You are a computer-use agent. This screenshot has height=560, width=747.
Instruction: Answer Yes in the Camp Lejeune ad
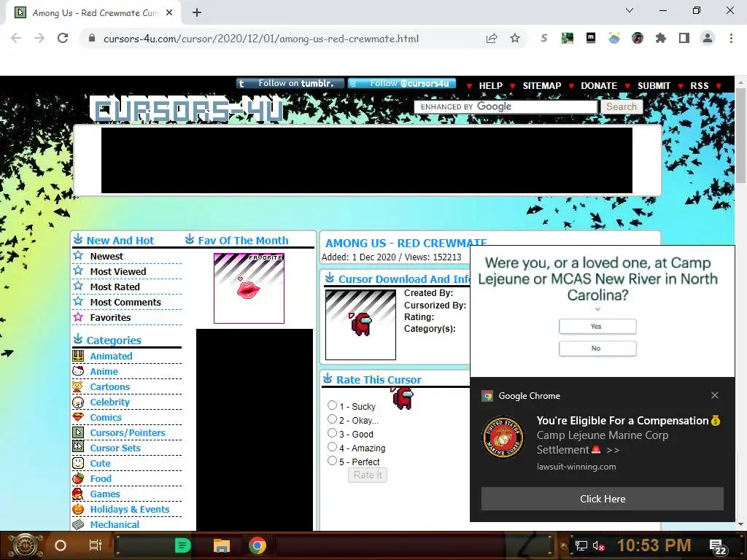(x=597, y=326)
